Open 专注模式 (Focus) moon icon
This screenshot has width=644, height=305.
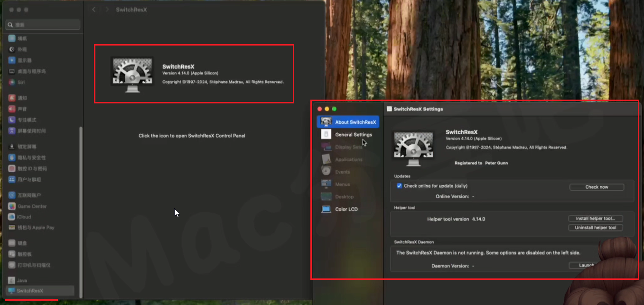click(x=12, y=120)
